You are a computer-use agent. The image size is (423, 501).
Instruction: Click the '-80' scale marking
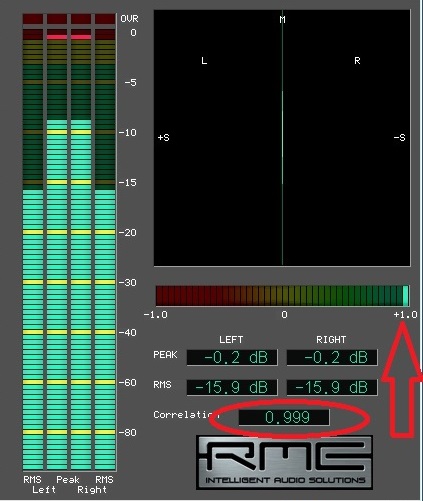tap(128, 433)
